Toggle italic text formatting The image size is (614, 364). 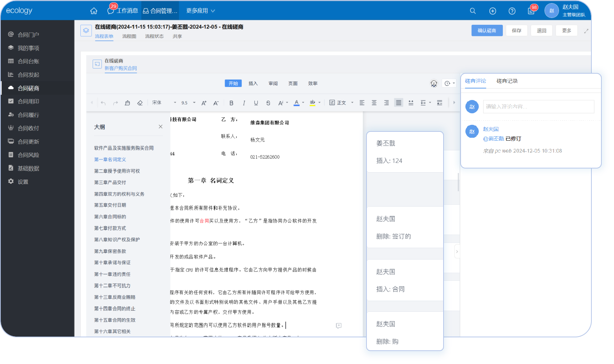pos(244,103)
